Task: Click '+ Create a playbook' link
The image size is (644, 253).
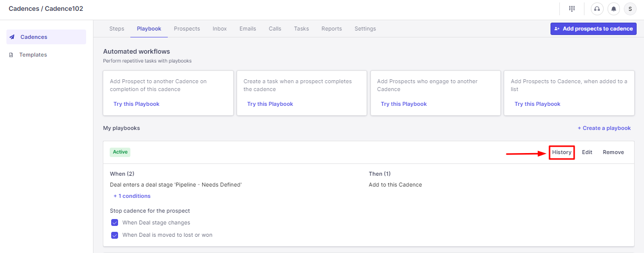Action: [604, 128]
